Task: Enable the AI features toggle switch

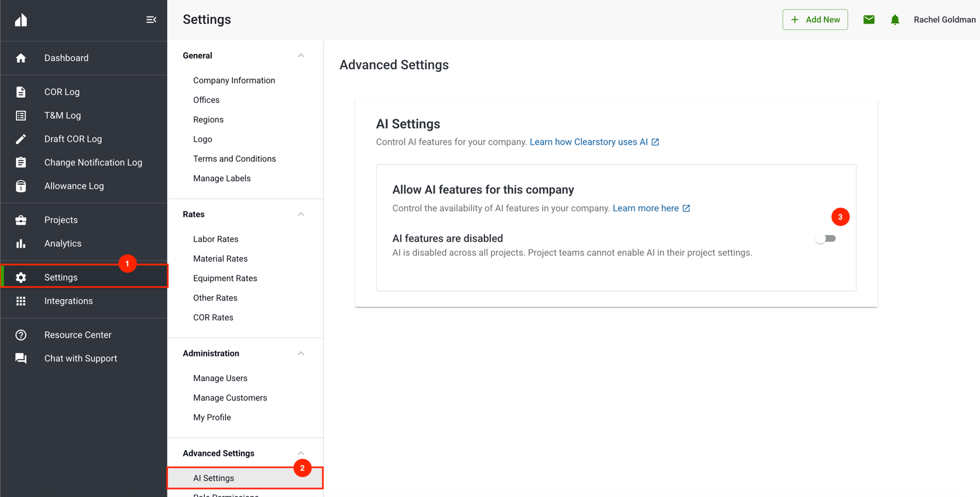Action: click(826, 239)
